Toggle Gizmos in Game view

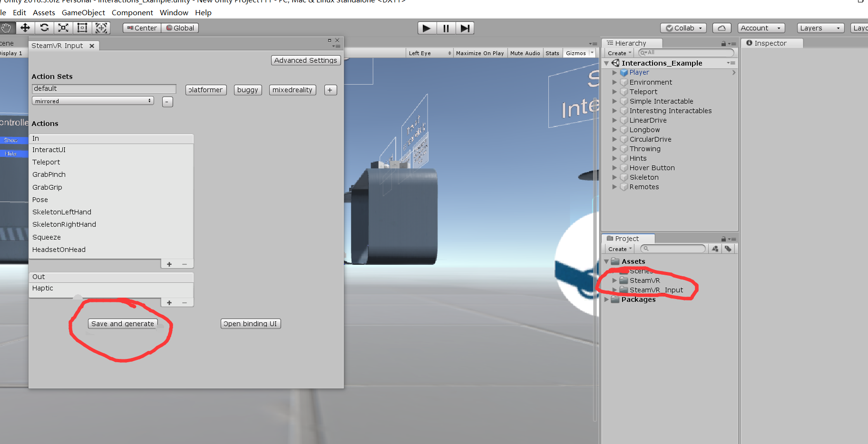(x=575, y=53)
